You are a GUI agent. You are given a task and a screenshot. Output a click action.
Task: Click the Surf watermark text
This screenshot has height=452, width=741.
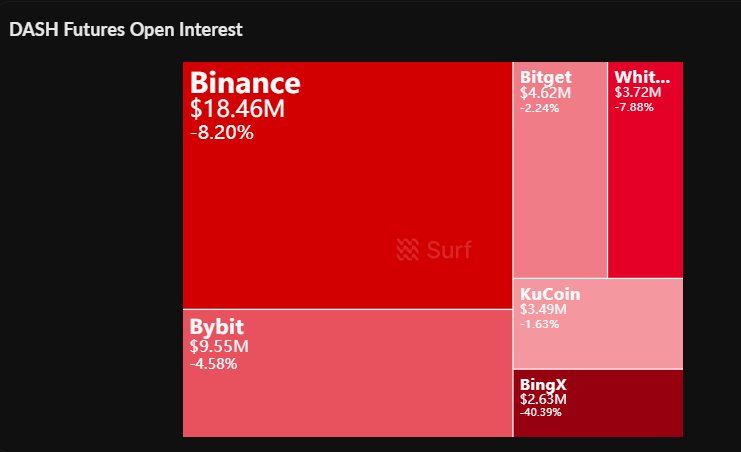tap(448, 250)
